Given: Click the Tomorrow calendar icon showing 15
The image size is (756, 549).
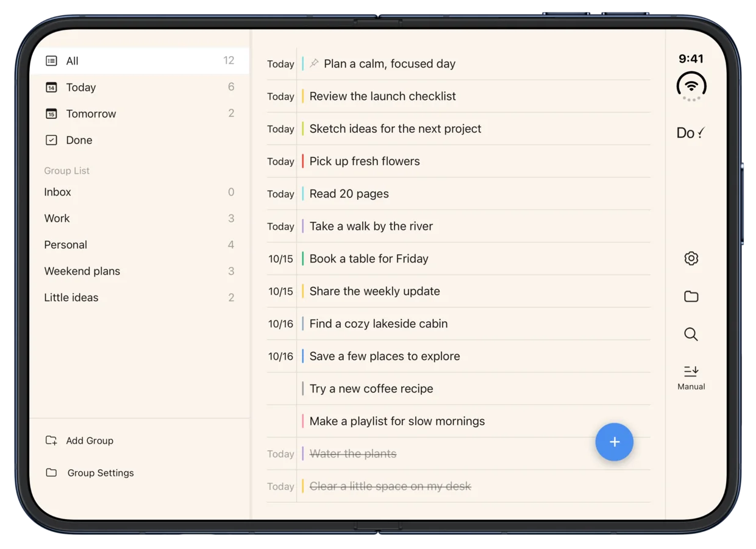Looking at the screenshot, I should (51, 113).
